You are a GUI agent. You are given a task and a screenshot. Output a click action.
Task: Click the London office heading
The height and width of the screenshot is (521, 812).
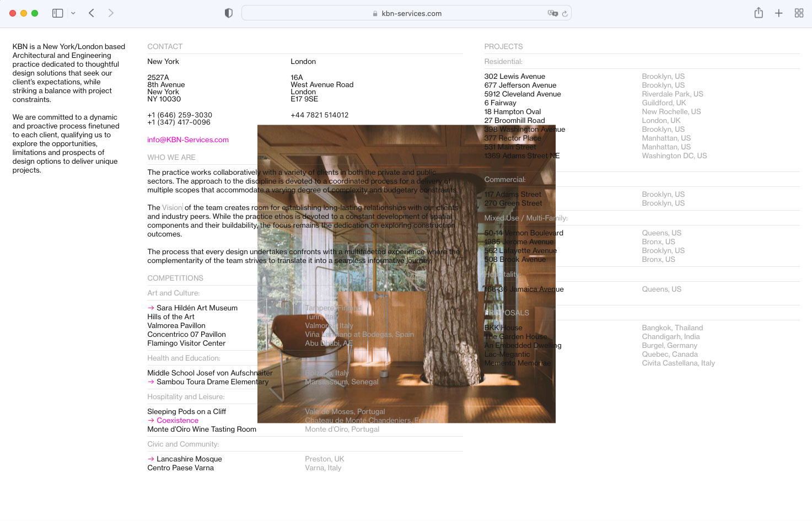click(303, 62)
